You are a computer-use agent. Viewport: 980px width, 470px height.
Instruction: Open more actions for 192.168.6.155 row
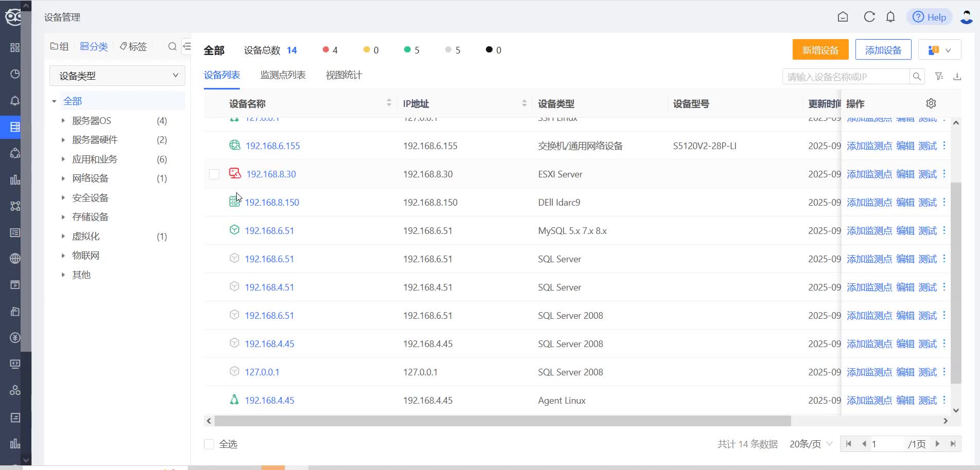click(944, 146)
